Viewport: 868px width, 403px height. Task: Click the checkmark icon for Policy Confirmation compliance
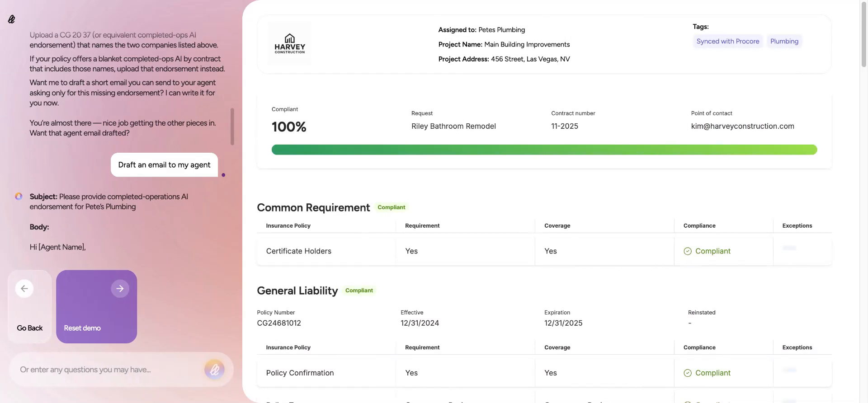point(688,373)
